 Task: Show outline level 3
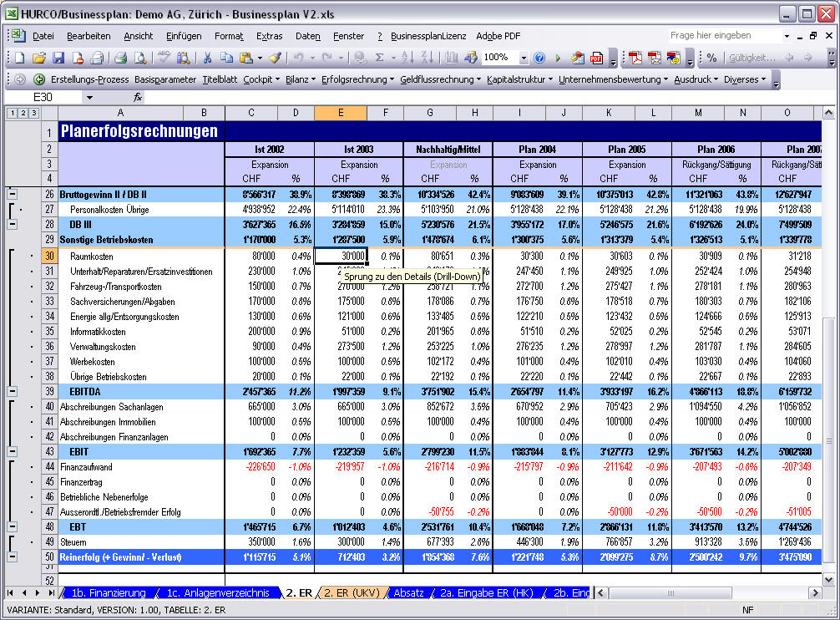[33, 113]
